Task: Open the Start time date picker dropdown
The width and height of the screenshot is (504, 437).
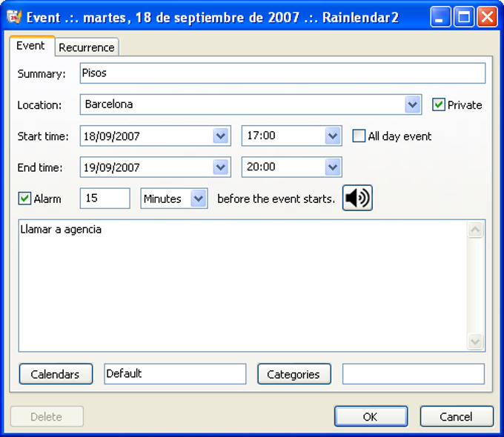Action: [221, 136]
